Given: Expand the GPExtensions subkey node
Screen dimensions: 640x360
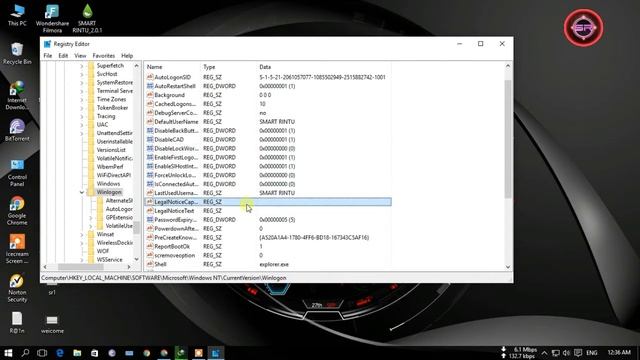Looking at the screenshot, I should tap(91, 218).
